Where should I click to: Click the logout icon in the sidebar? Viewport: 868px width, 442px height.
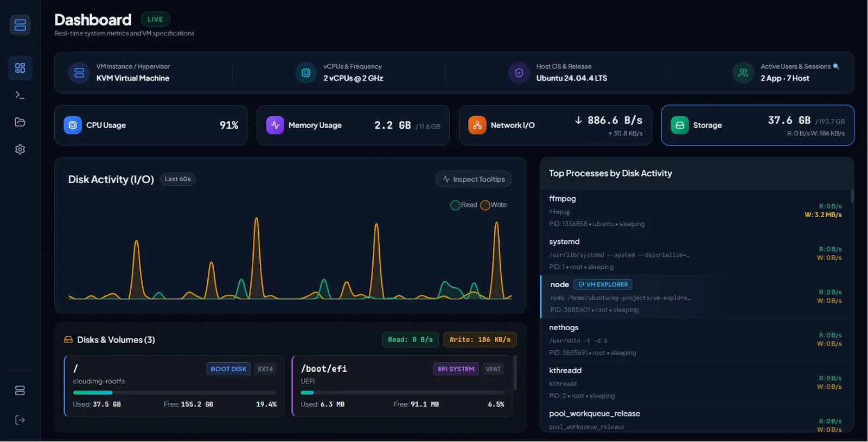point(20,420)
